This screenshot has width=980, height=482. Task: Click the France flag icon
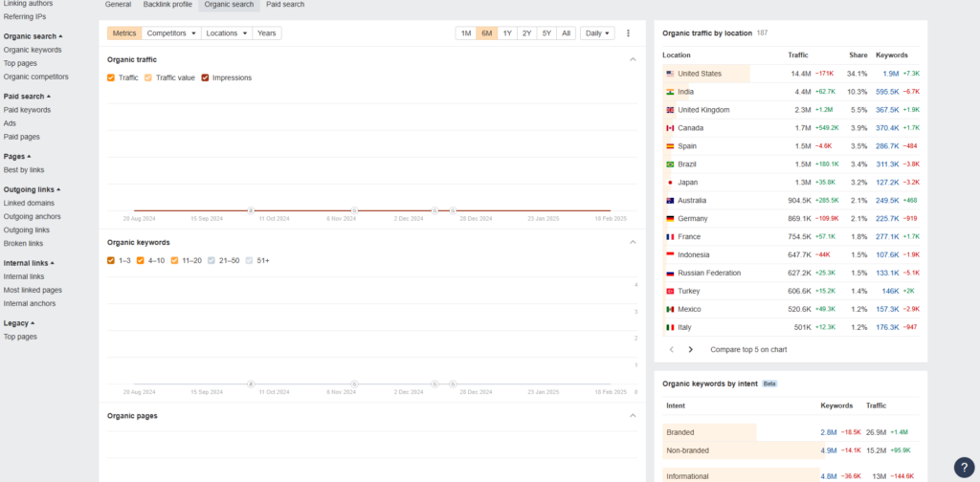pyautogui.click(x=670, y=236)
